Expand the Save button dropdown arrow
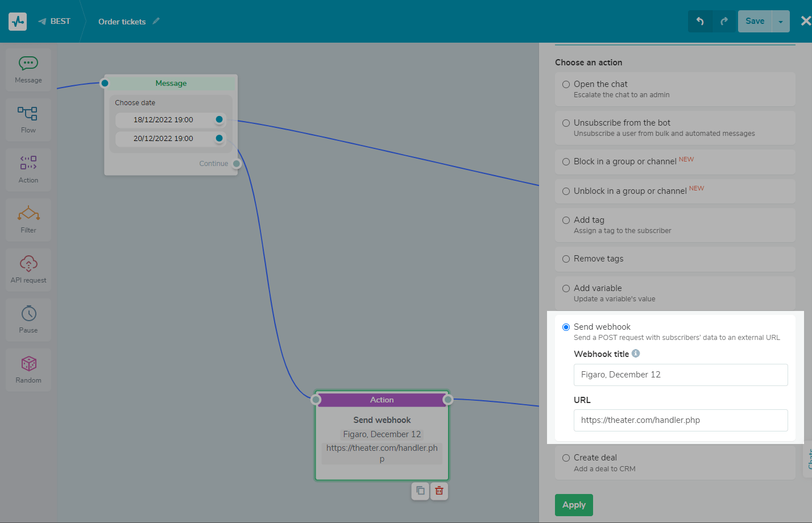 (781, 22)
